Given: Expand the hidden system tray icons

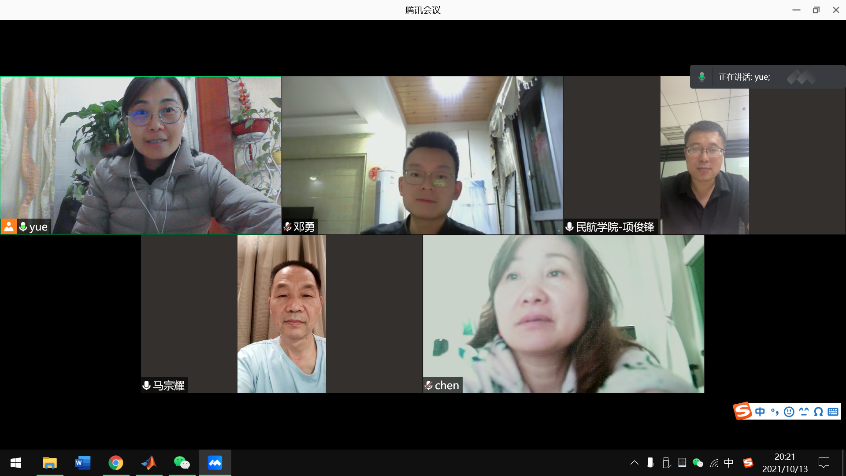Looking at the screenshot, I should click(634, 463).
